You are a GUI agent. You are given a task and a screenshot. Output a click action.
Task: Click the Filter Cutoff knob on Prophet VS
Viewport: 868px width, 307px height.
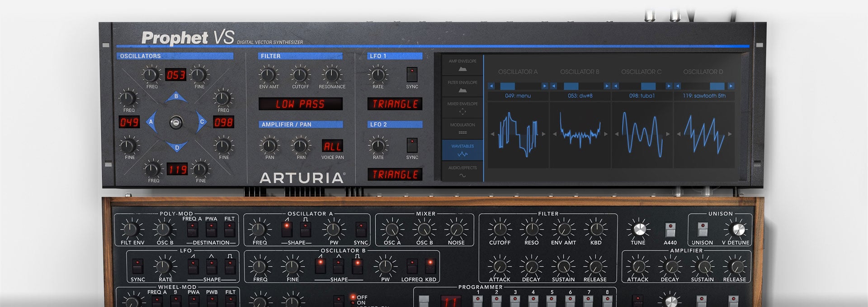300,75
